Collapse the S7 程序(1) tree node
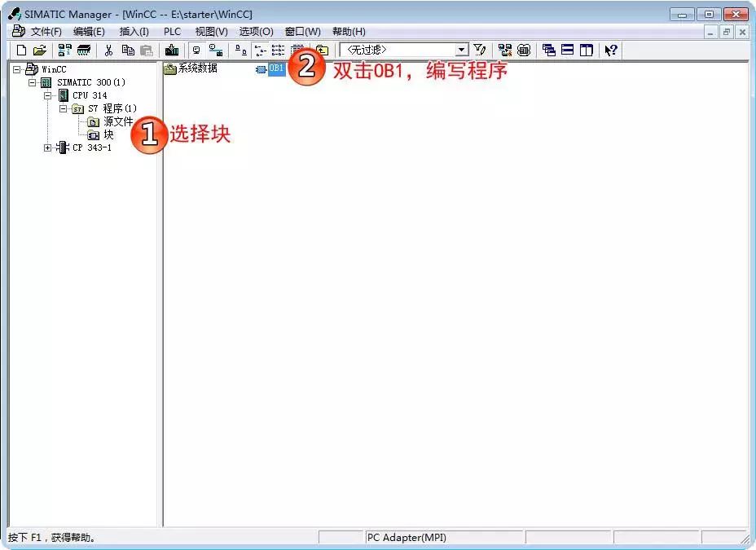The image size is (756, 550). coord(64,108)
